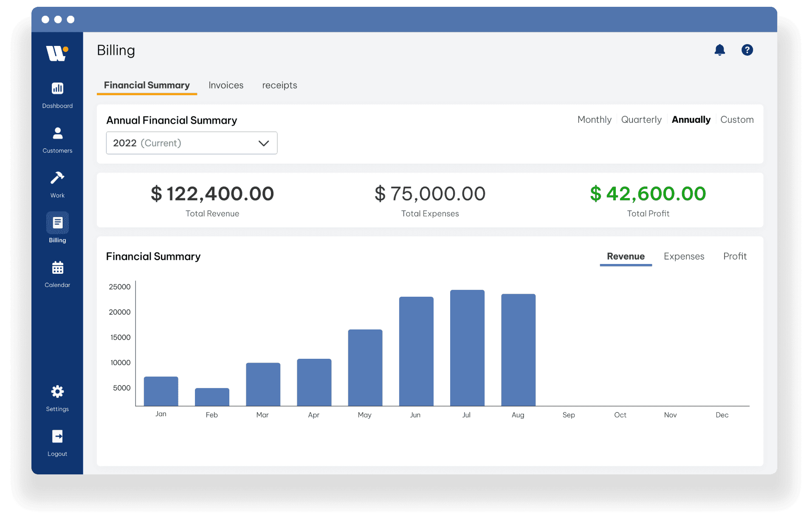This screenshot has height=522, width=812.
Task: Click the Aug revenue bar
Action: coord(518,350)
